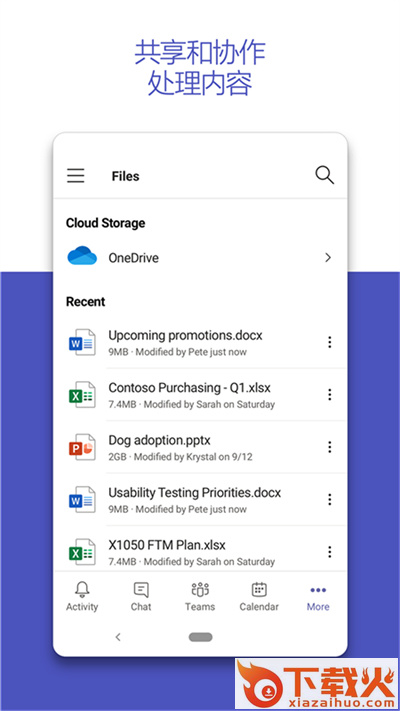Tap the Android home pill button

click(200, 637)
